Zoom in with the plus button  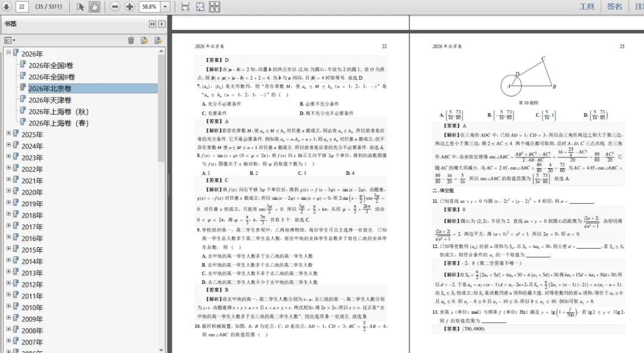pyautogui.click(x=130, y=7)
